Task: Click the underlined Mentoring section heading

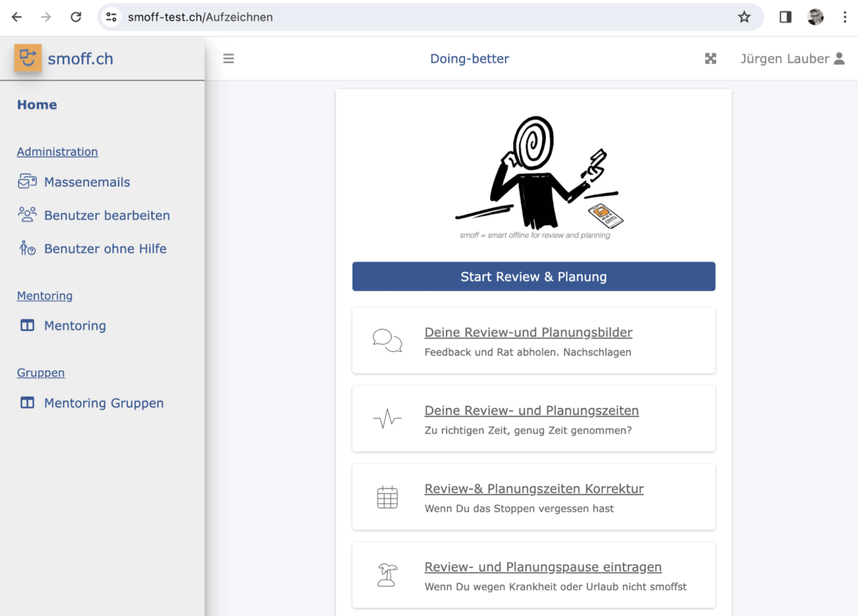Action: tap(45, 295)
